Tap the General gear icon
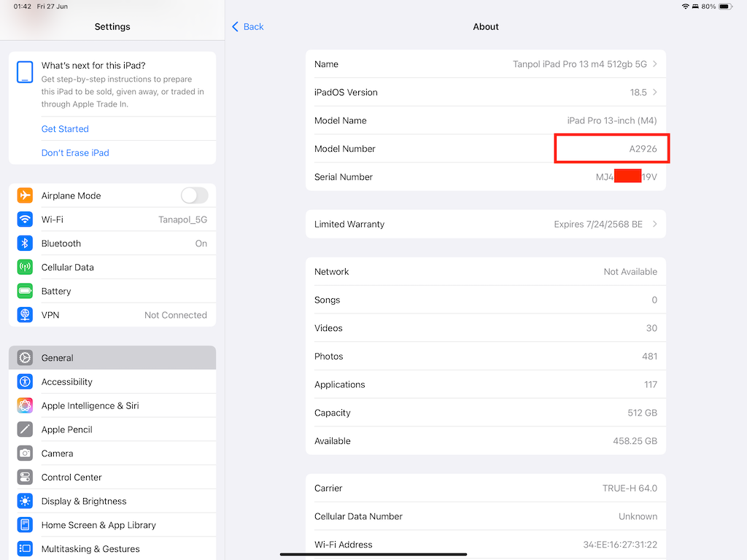Viewport: 747px width, 560px height. (x=25, y=357)
